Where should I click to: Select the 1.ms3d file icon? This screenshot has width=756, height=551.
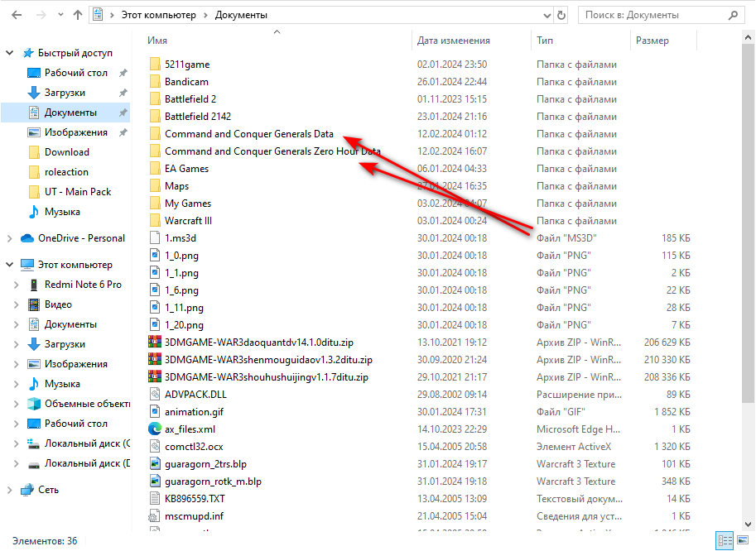click(x=155, y=238)
